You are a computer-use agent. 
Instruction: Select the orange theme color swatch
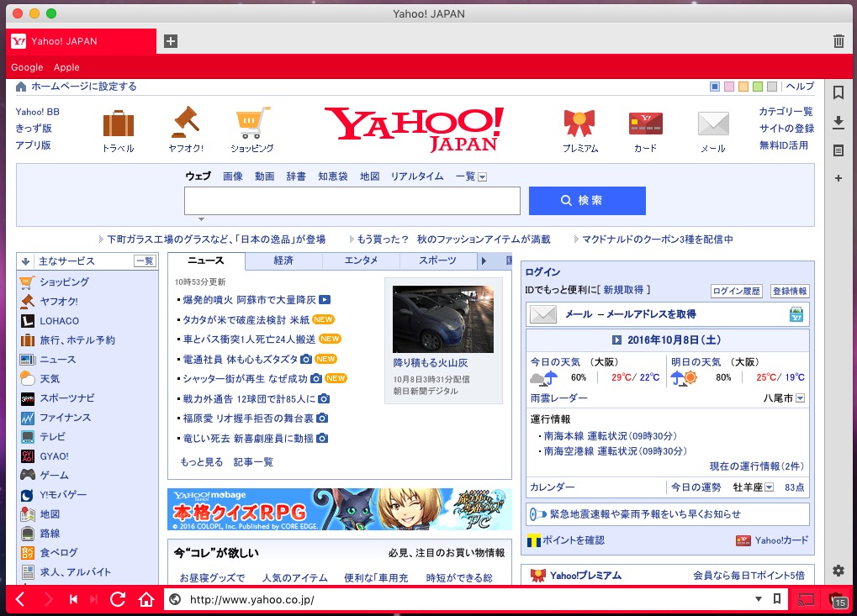(x=743, y=87)
